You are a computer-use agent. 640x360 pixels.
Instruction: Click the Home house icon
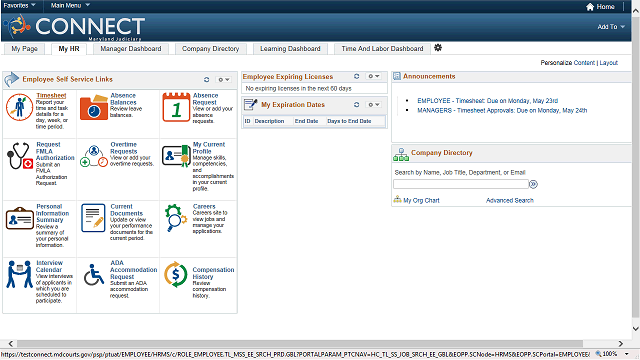(590, 7)
